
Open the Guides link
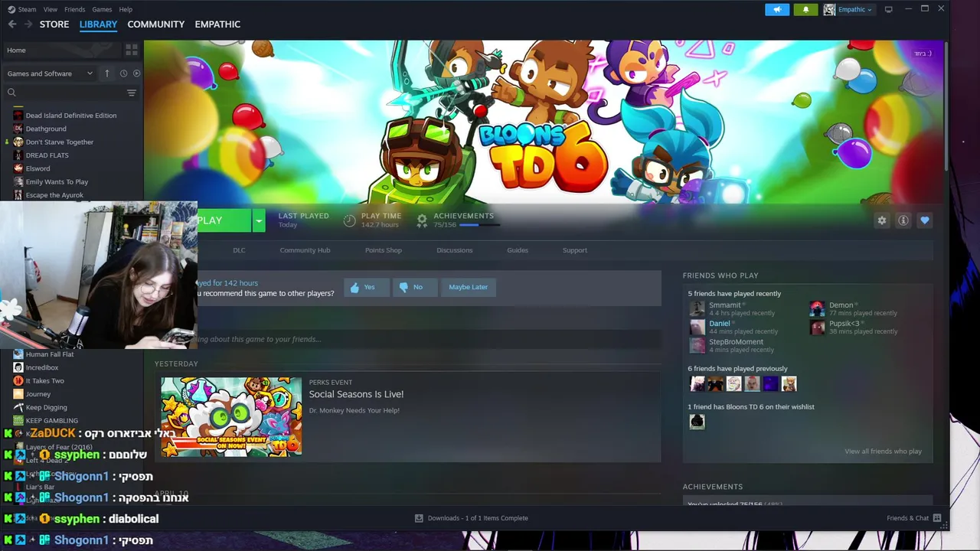[x=518, y=250]
